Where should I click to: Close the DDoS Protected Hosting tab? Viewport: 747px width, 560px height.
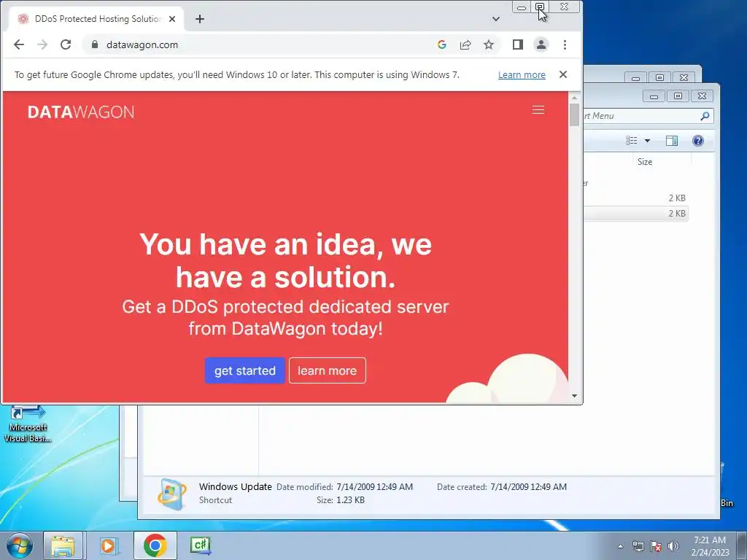(172, 19)
